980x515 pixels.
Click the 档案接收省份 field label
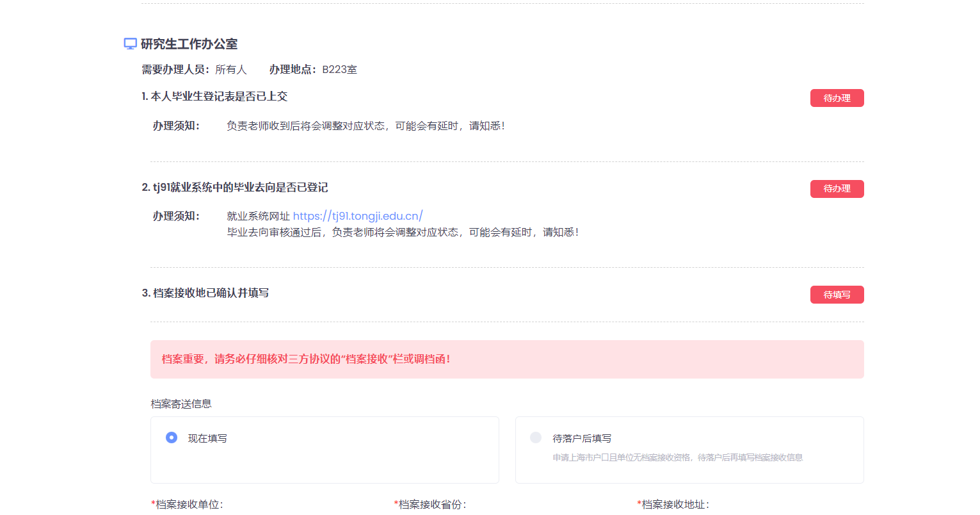(431, 505)
